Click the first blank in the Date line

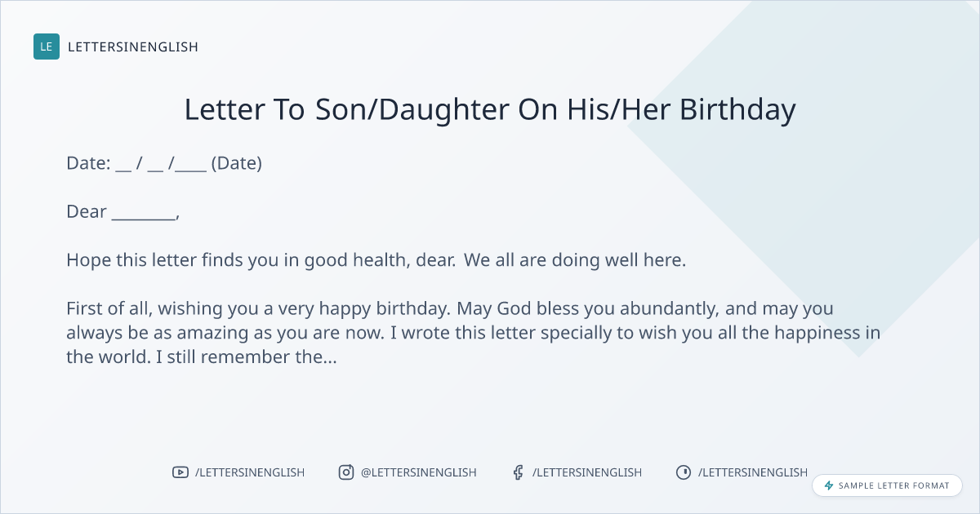[123, 164]
